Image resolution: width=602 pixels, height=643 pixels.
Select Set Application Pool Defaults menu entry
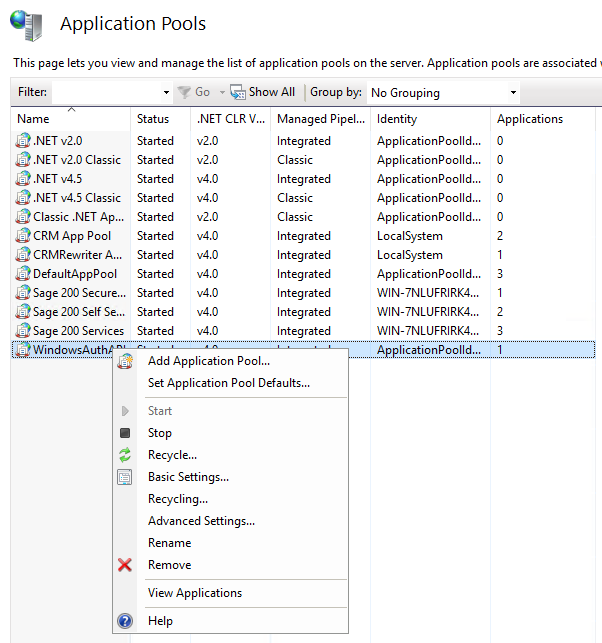click(228, 383)
